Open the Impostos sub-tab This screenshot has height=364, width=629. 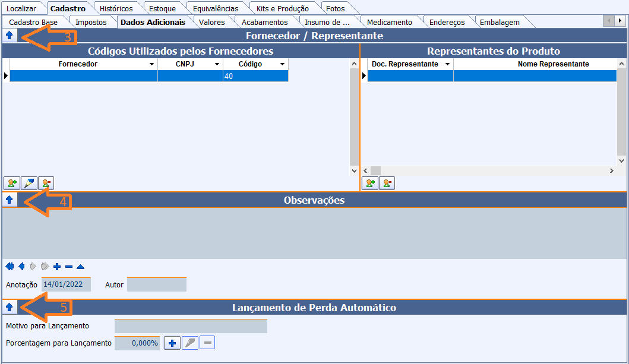(x=91, y=22)
